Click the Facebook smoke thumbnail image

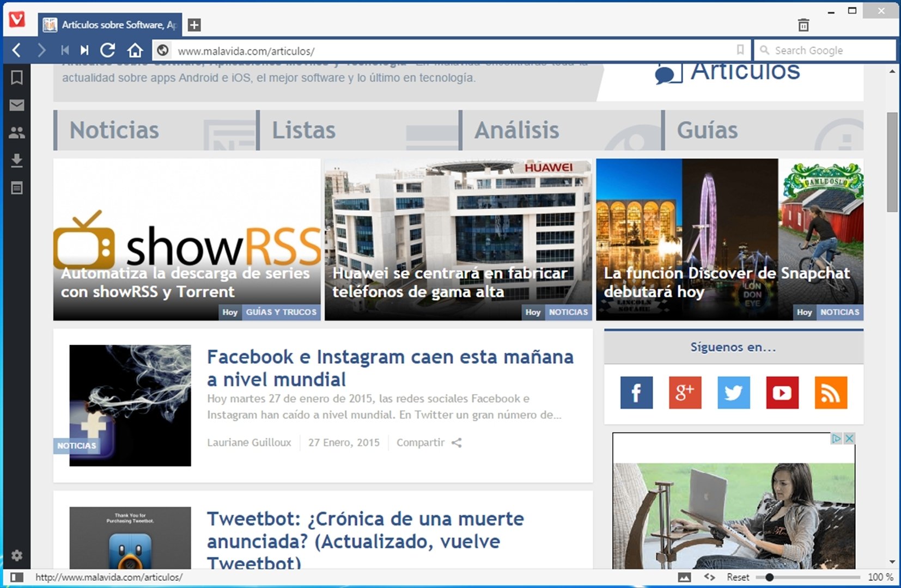pos(130,405)
